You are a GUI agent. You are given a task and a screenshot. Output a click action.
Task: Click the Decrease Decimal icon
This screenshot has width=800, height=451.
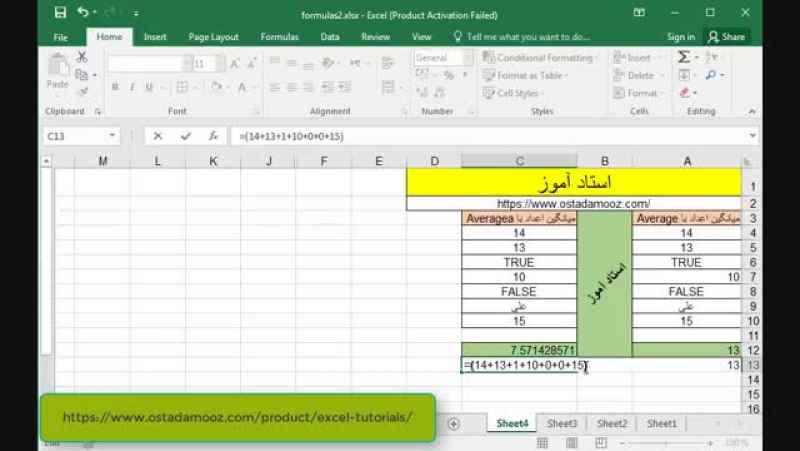(439, 93)
